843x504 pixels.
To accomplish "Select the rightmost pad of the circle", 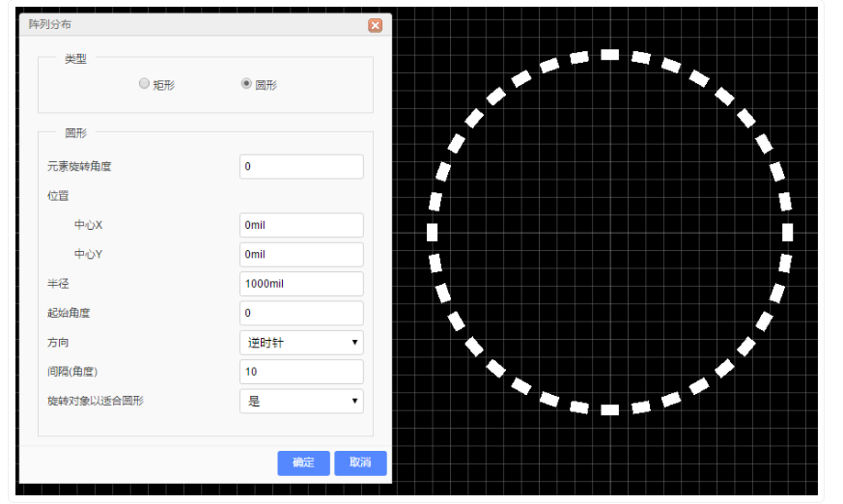I will click(788, 232).
